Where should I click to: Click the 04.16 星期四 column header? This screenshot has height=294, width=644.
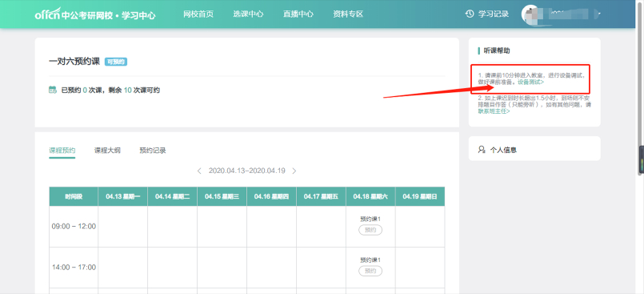271,196
